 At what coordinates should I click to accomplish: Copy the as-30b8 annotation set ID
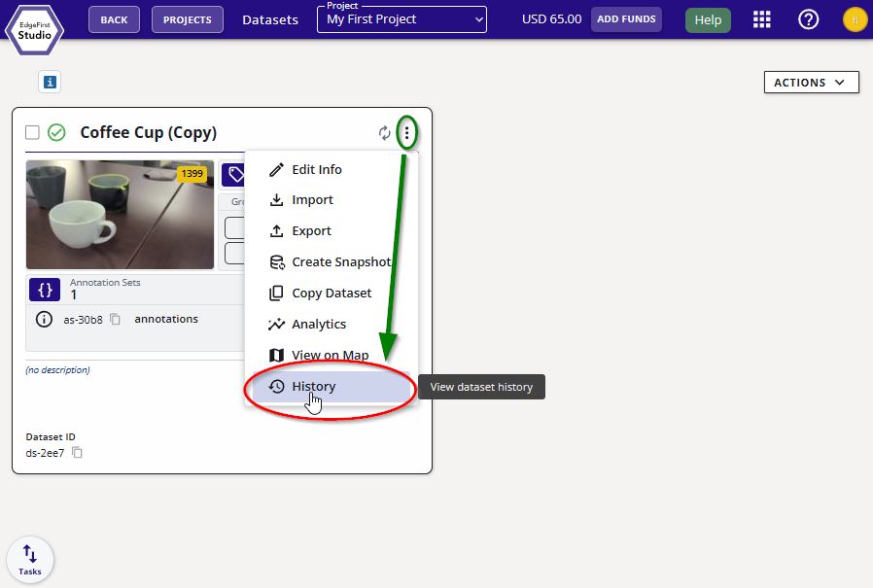click(x=115, y=319)
